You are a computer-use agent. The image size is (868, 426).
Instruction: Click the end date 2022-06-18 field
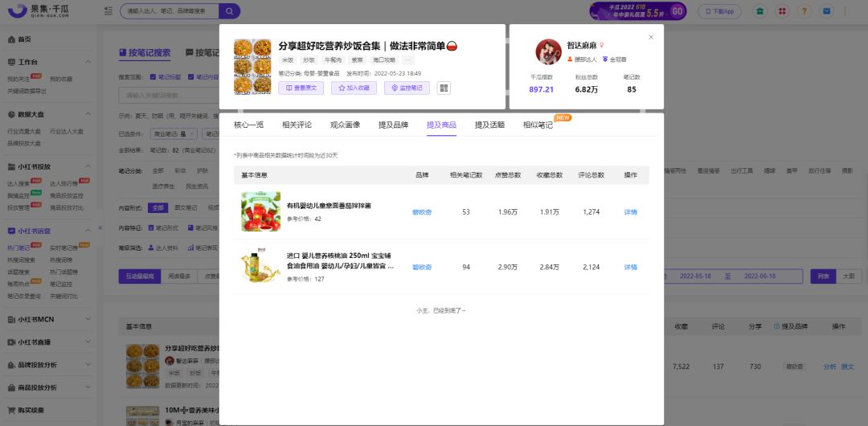pyautogui.click(x=759, y=276)
